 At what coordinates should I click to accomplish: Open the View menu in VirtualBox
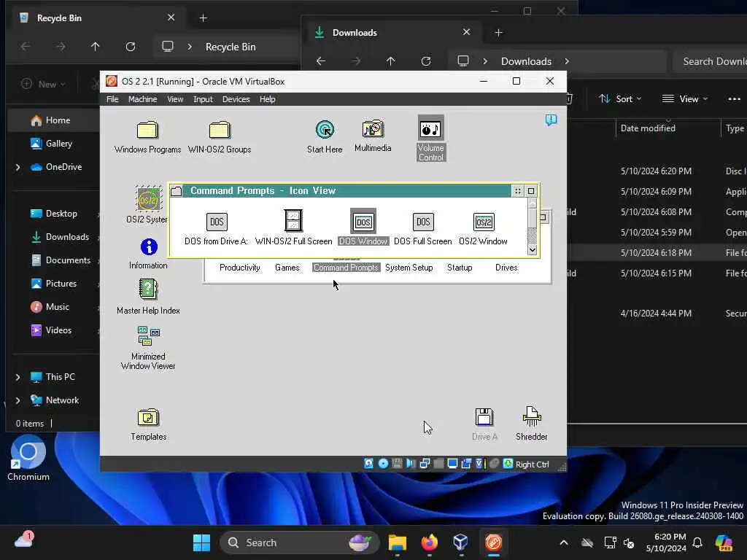(175, 99)
